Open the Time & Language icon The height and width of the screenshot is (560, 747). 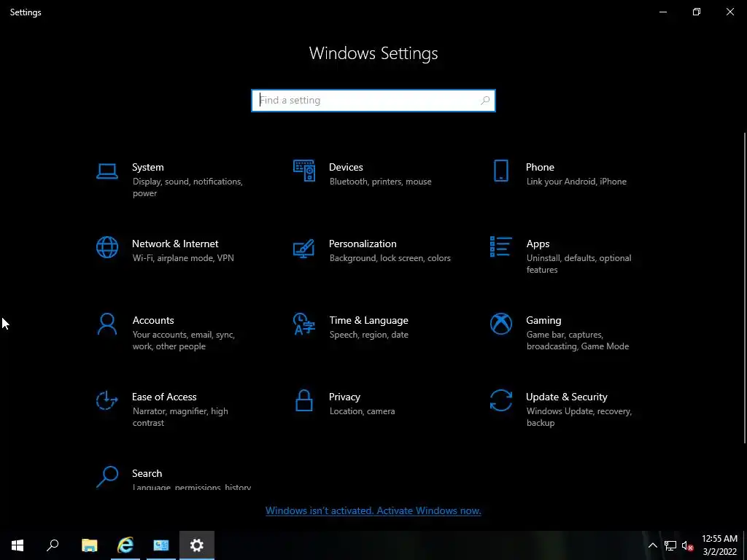pos(304,324)
